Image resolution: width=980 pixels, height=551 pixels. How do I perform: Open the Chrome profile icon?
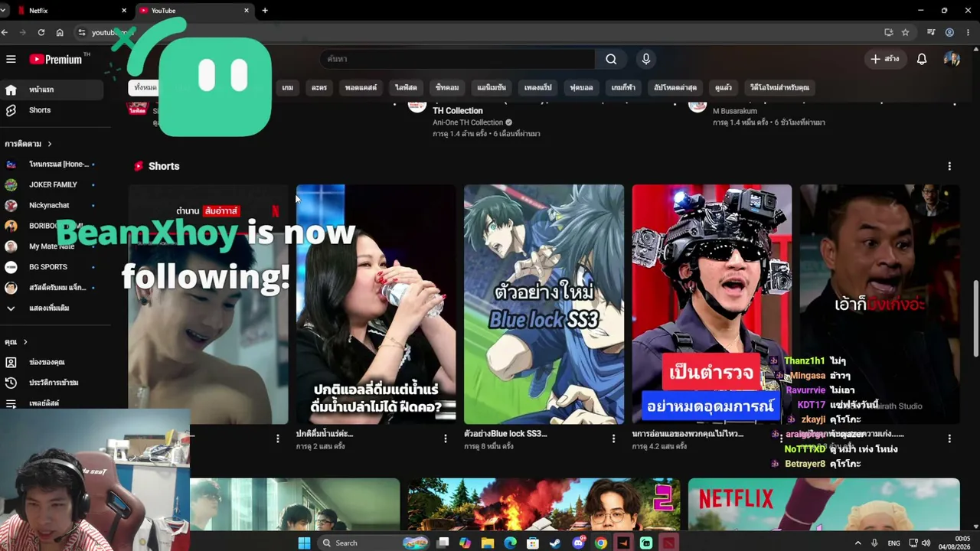click(x=949, y=32)
